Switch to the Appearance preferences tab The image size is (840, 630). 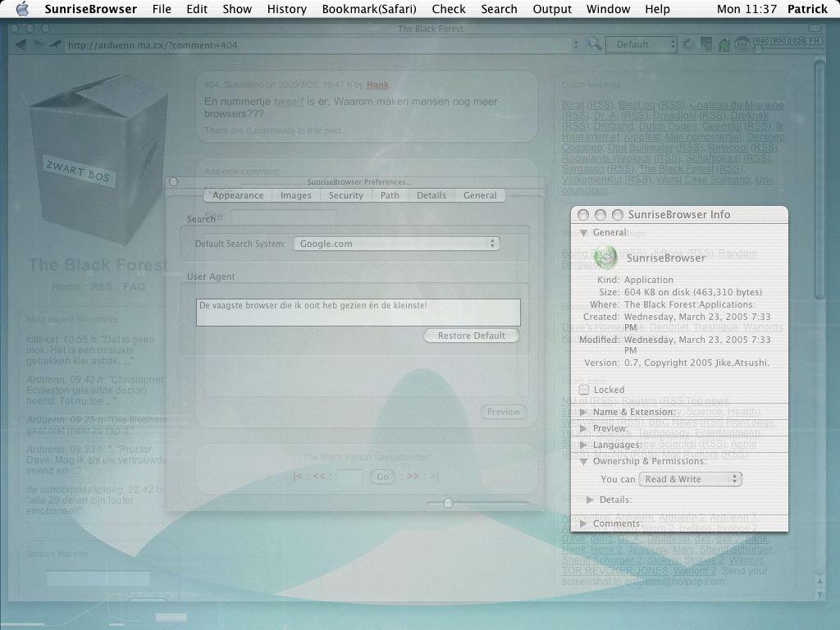pos(238,195)
